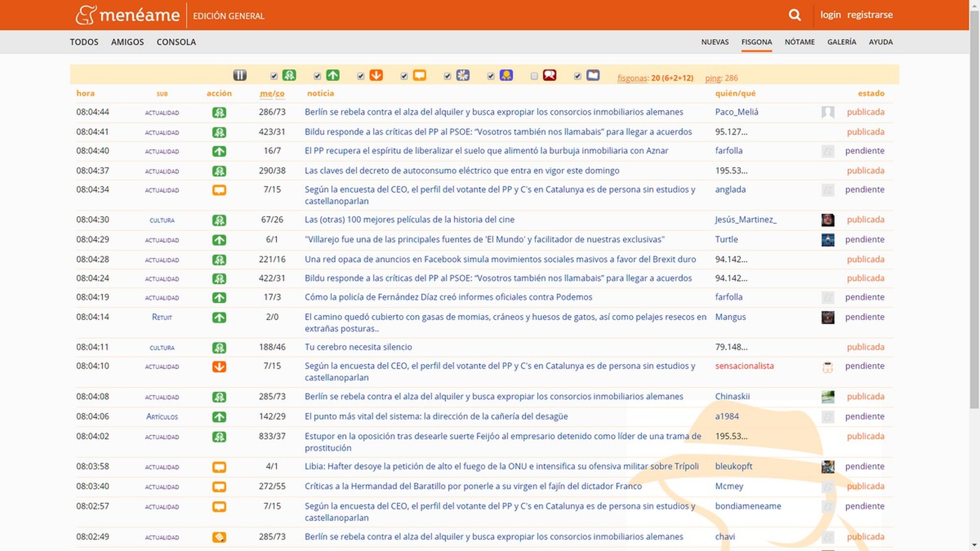
Task: Open the NÓTAME section
Action: click(x=800, y=42)
